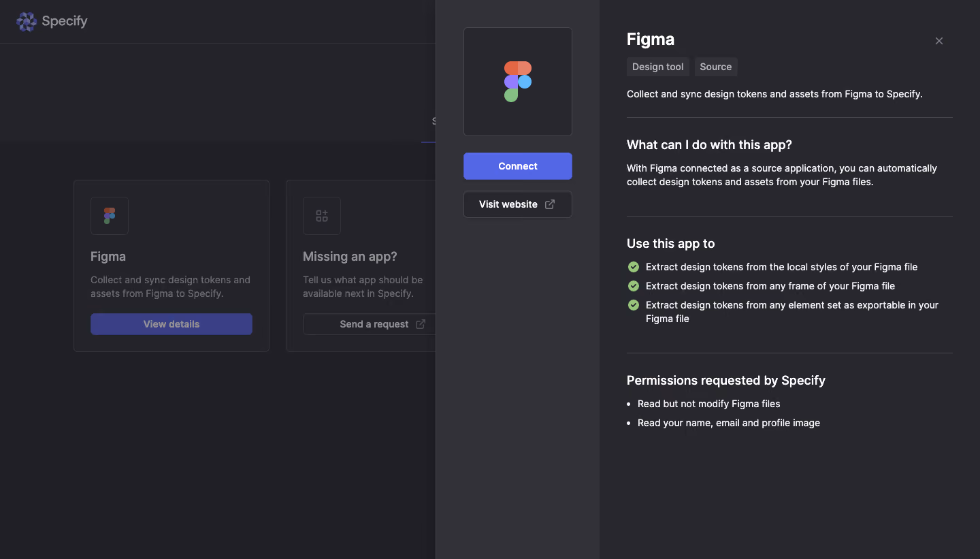The height and width of the screenshot is (559, 980).
Task: Click the external link icon beside Send a request
Action: pyautogui.click(x=421, y=324)
